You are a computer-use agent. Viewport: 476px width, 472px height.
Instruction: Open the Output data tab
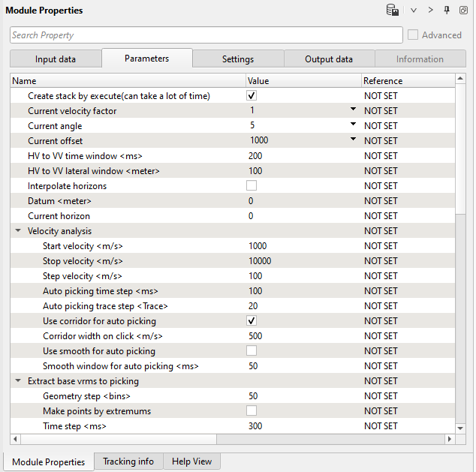click(x=329, y=59)
